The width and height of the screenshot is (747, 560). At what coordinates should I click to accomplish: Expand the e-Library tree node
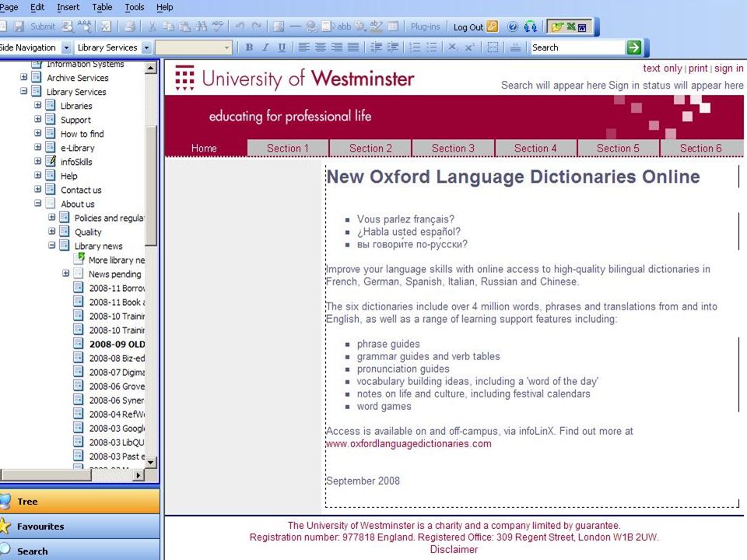click(x=38, y=147)
